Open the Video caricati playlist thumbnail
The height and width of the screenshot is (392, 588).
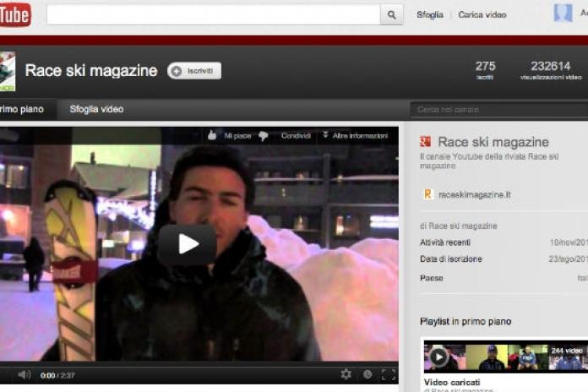(x=504, y=357)
